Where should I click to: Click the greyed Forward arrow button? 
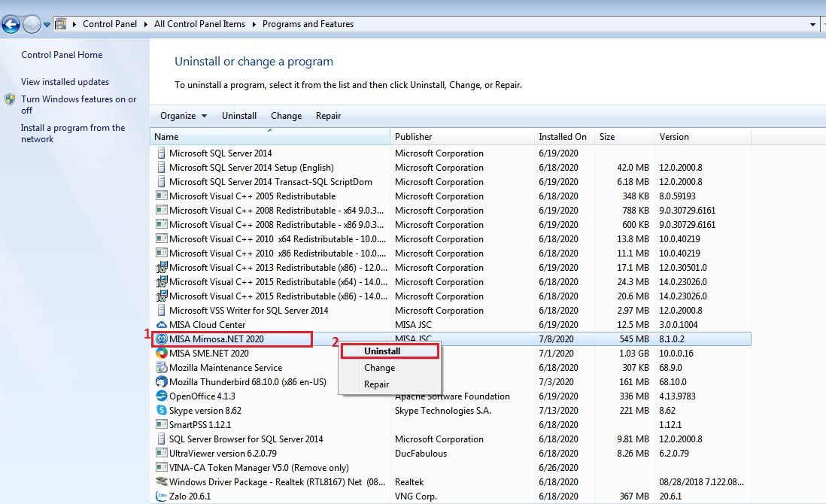click(32, 24)
